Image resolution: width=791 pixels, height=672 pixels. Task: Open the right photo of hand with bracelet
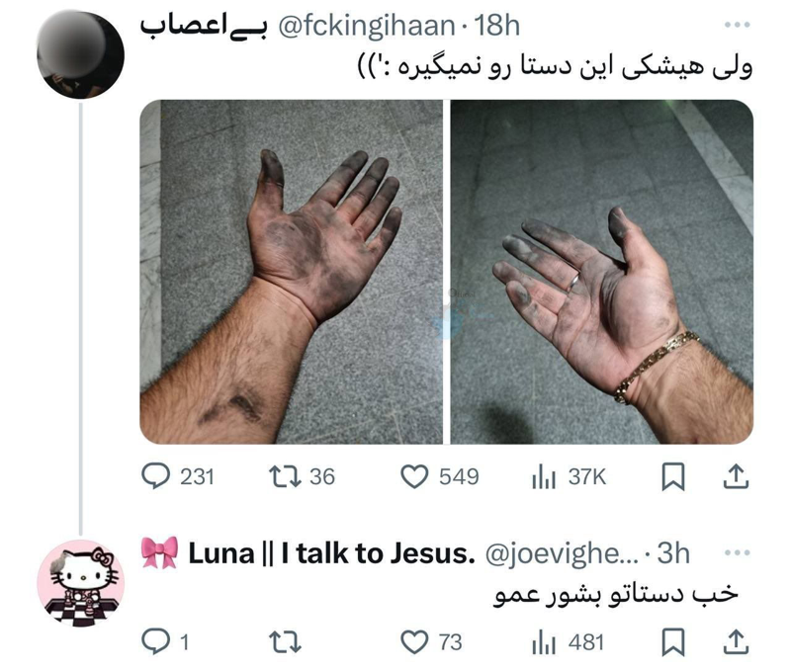click(602, 272)
